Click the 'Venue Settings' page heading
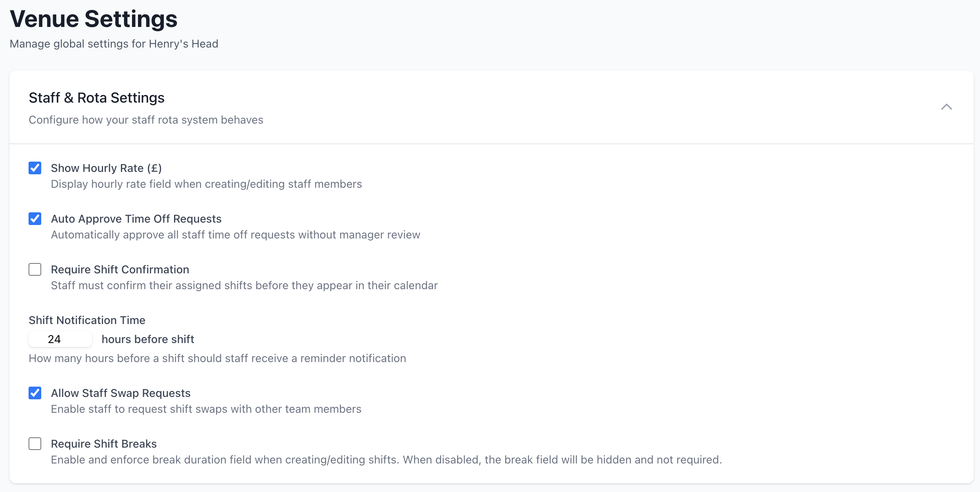 pyautogui.click(x=94, y=19)
